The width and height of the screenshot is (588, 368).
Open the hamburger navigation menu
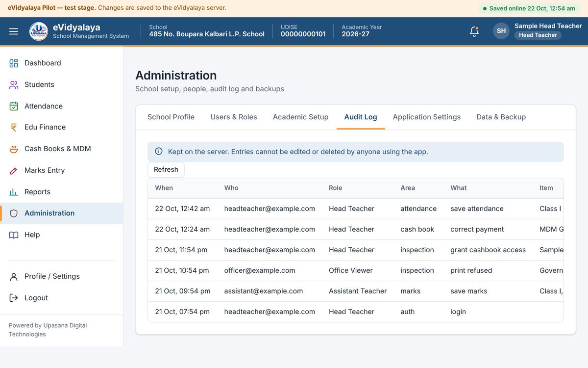tap(14, 31)
